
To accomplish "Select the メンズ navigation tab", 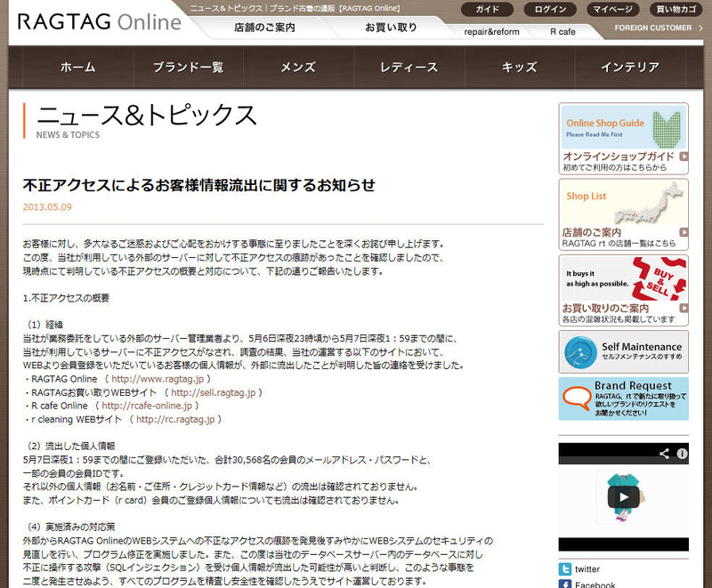I will click(x=298, y=68).
